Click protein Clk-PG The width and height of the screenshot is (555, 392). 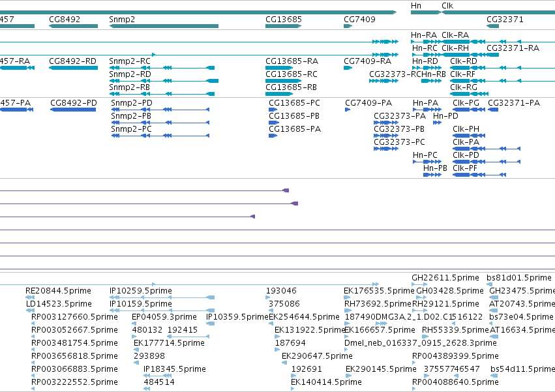pyautogui.click(x=466, y=103)
